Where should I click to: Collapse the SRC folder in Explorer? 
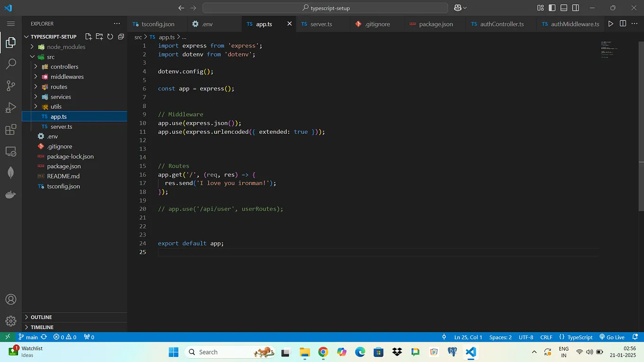33,56
